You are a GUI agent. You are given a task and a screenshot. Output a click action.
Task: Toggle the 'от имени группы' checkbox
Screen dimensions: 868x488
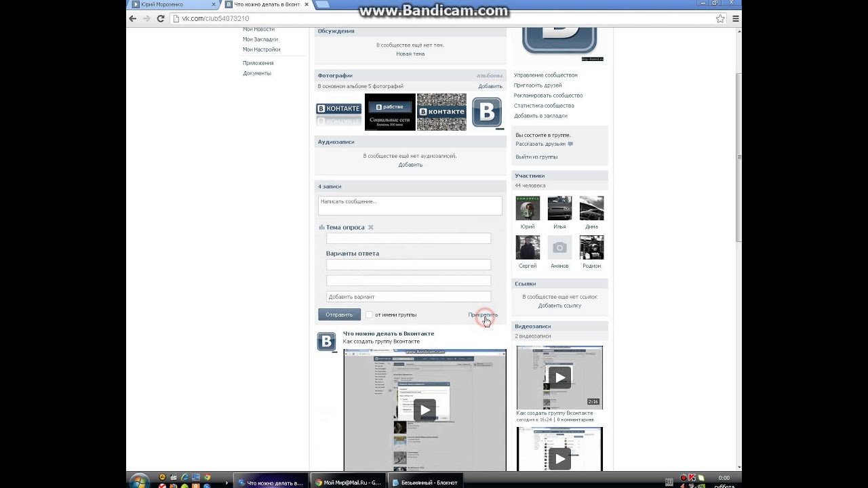point(369,314)
